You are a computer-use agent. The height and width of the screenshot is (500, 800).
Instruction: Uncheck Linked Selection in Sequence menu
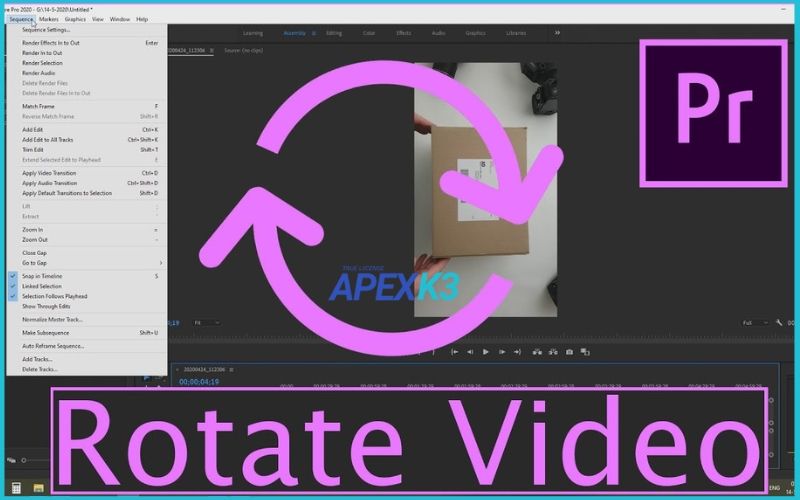[x=42, y=286]
